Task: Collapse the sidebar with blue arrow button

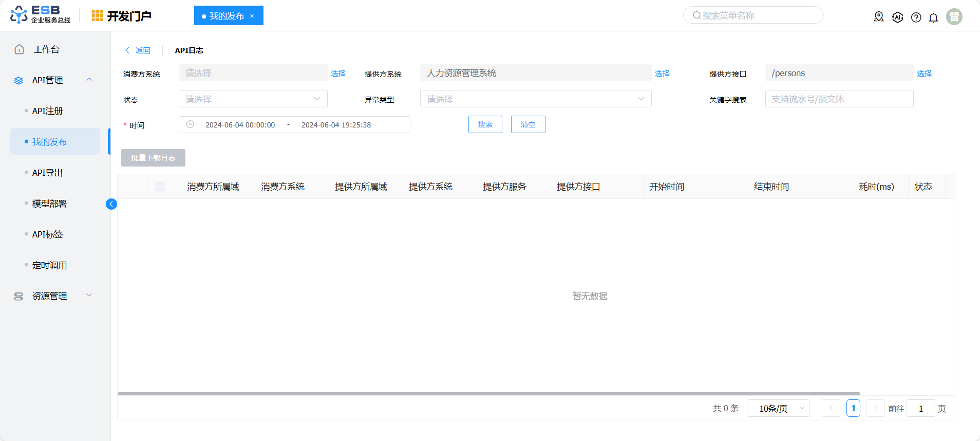Action: coord(111,204)
